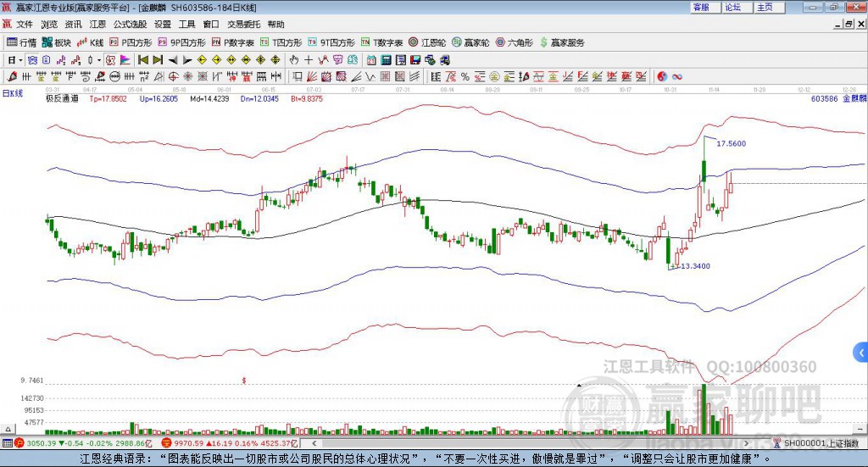Open the 文件 menu
This screenshot has height=467, width=868.
coord(25,25)
